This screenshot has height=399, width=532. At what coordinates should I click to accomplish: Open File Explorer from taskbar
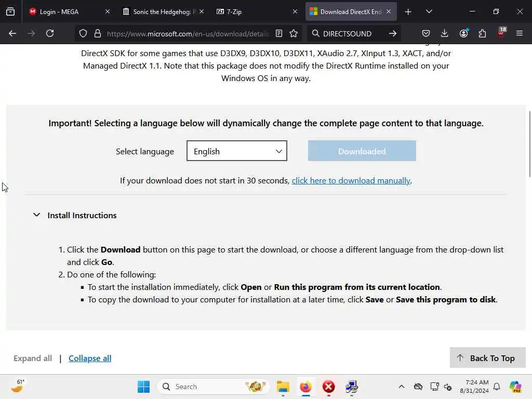[283, 387]
